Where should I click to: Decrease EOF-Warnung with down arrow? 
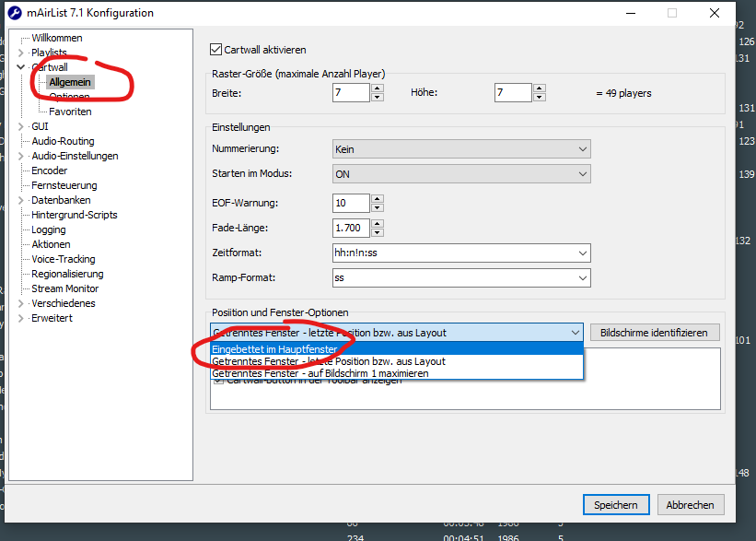(378, 207)
